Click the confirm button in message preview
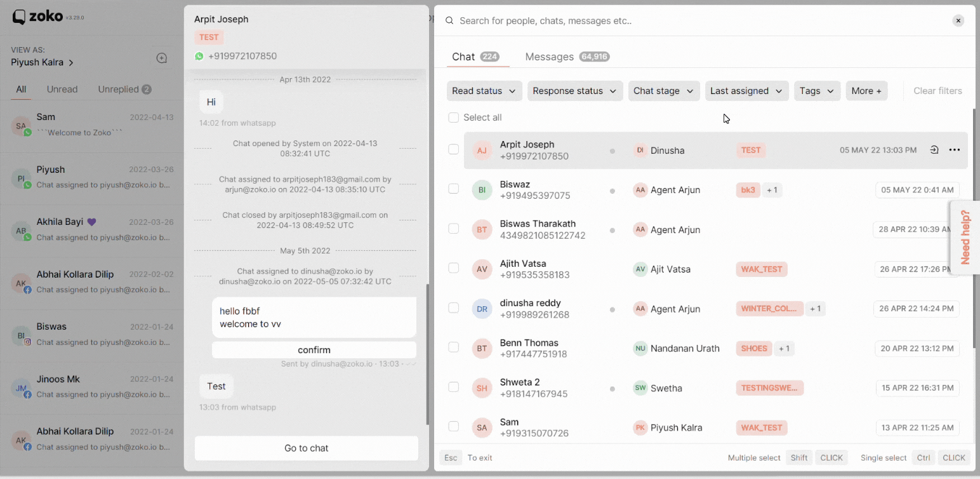 (314, 350)
